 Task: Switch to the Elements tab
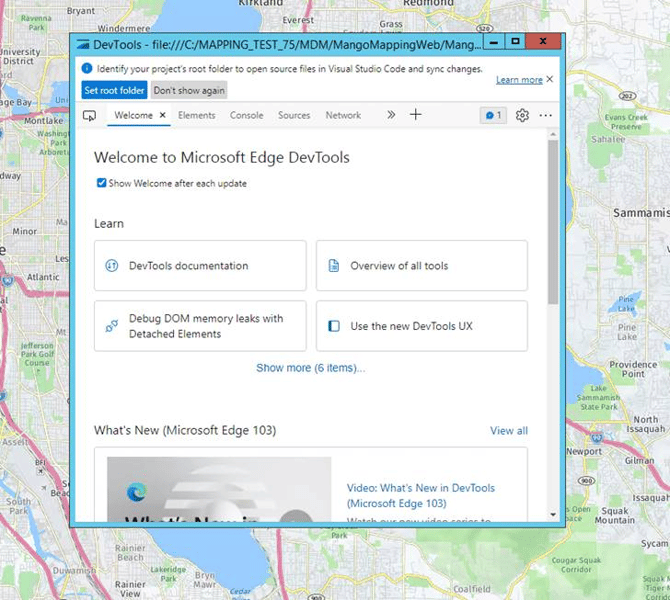(197, 115)
